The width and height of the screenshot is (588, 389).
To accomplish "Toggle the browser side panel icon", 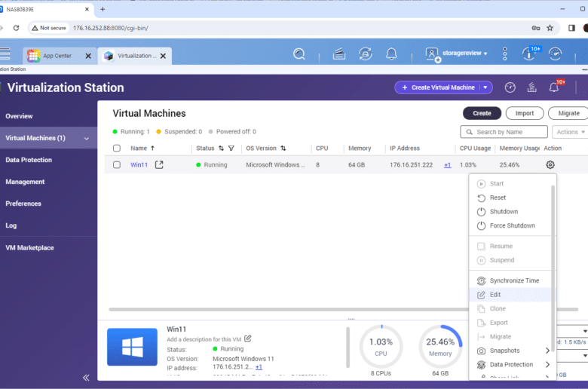I will [x=571, y=28].
